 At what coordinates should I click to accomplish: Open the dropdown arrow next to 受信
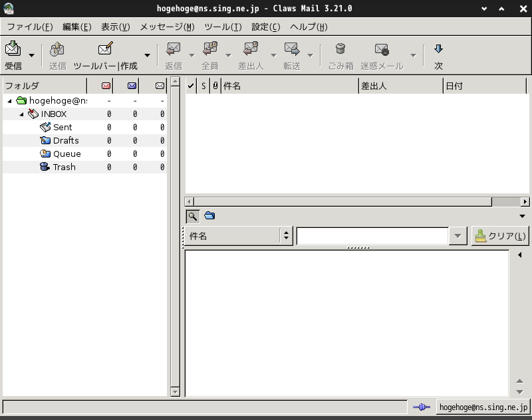31,55
